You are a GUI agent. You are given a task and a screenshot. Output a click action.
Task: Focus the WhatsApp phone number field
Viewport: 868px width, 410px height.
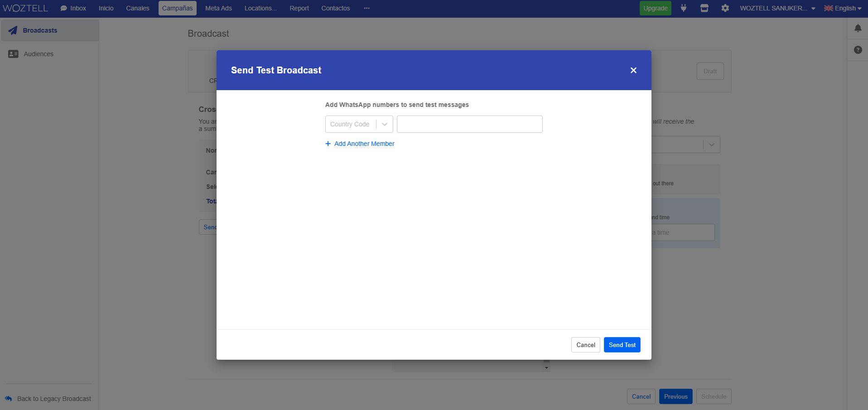coord(469,124)
